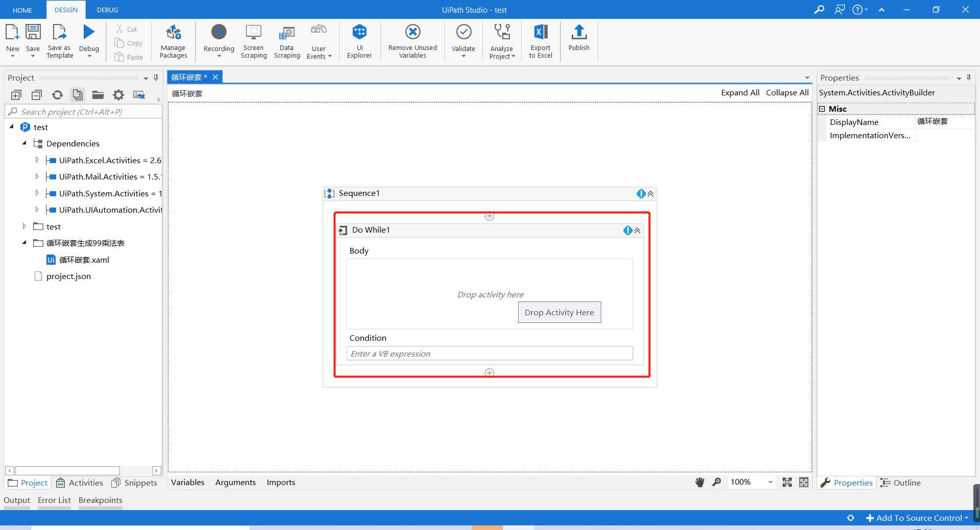Open the Snippets panel tab

pyautogui.click(x=134, y=483)
